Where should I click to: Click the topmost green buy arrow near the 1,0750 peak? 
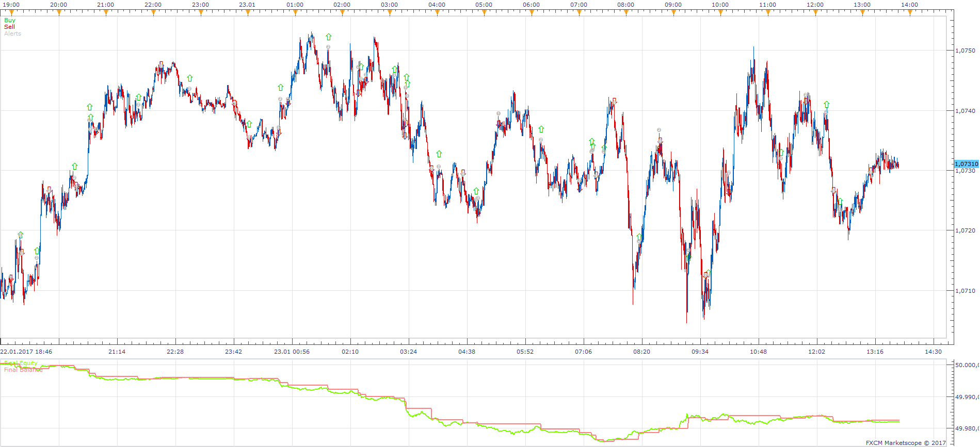[329, 37]
